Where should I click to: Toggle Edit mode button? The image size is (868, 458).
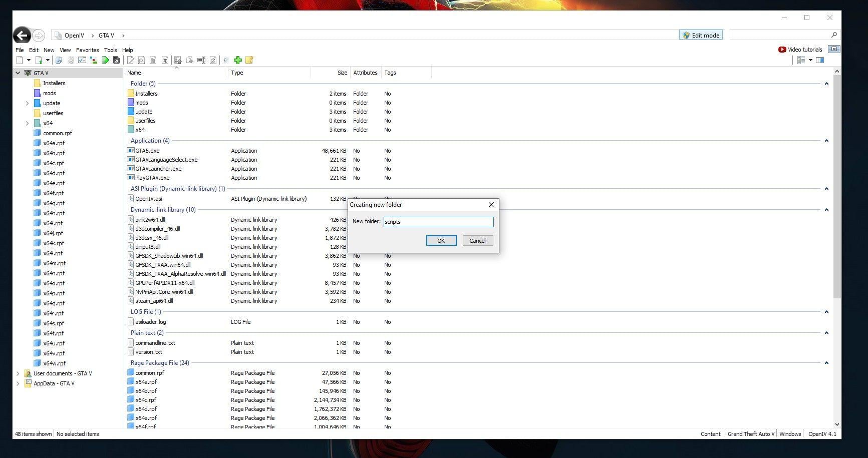(x=701, y=35)
